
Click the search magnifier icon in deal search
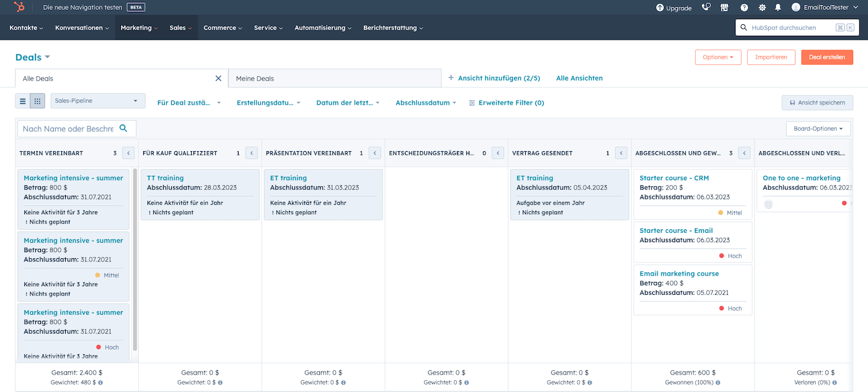pyautogui.click(x=123, y=128)
